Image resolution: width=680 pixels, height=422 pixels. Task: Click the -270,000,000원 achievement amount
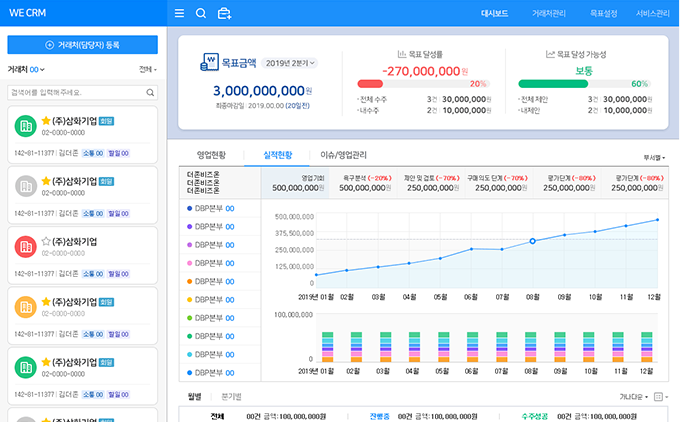point(425,71)
